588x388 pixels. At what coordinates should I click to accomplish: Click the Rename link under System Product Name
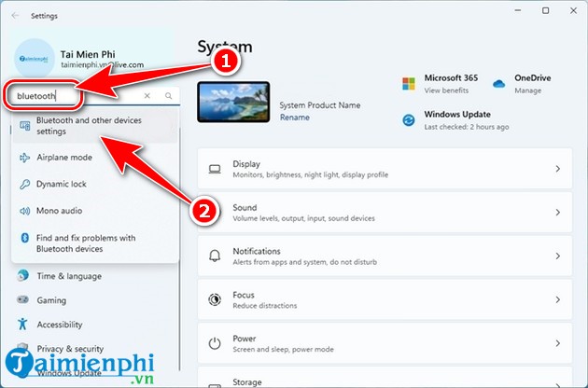click(295, 118)
